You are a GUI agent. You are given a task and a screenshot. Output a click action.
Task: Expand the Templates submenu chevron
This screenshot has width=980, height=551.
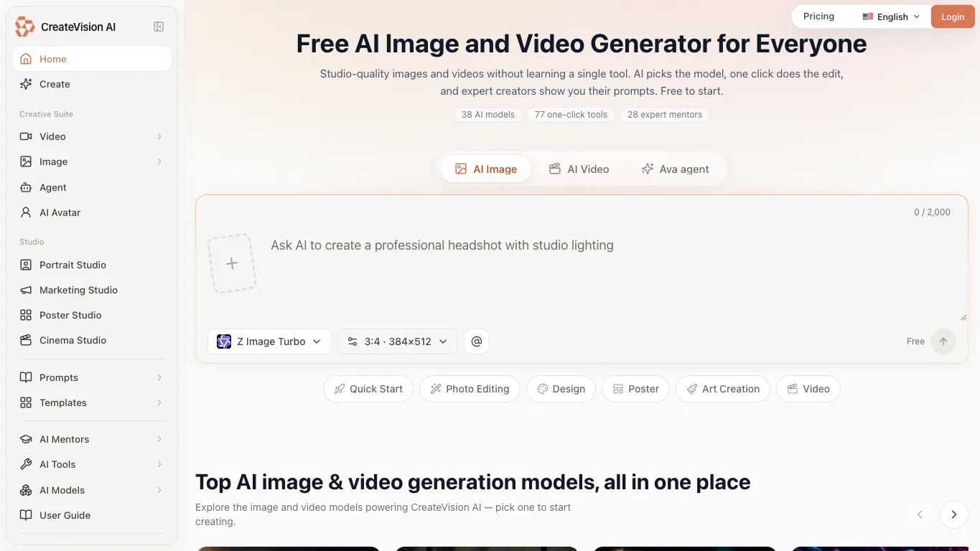159,402
